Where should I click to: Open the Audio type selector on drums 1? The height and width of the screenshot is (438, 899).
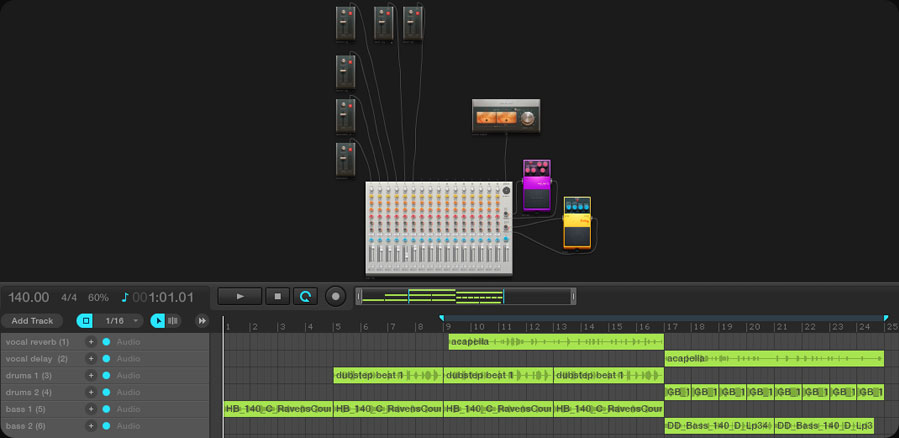point(128,376)
